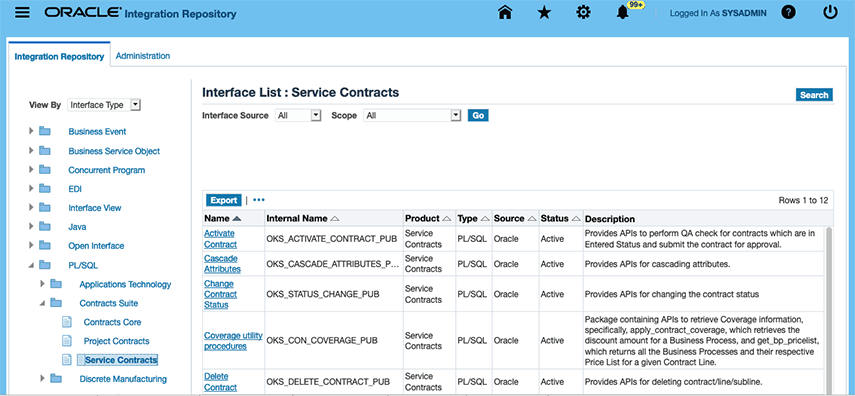This screenshot has width=855, height=396.
Task: Expand the Open Interface node
Action: point(31,245)
